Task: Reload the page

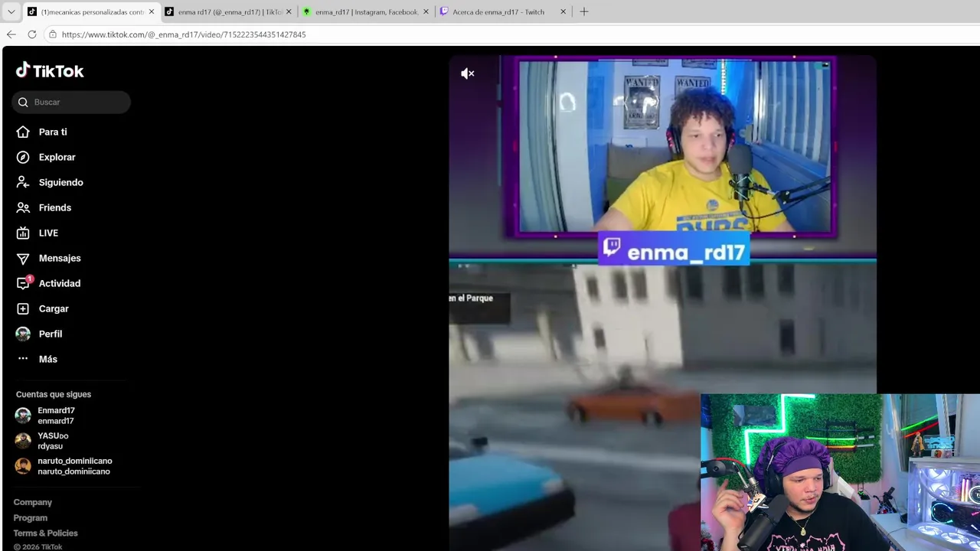Action: (x=32, y=34)
